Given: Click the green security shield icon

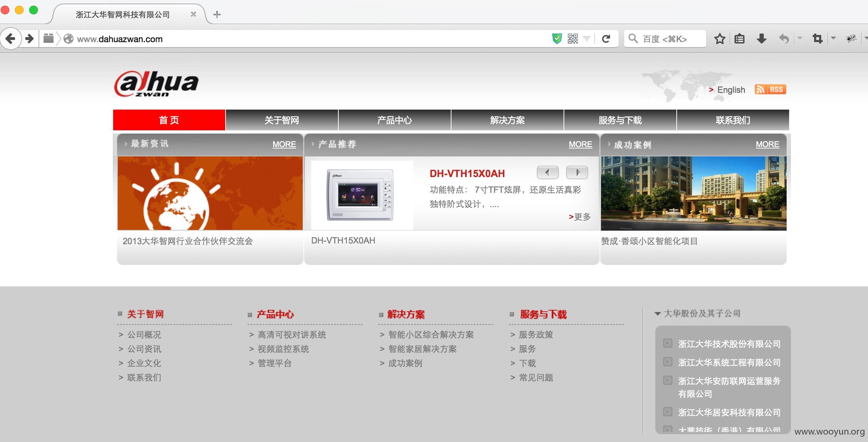Looking at the screenshot, I should pos(557,39).
